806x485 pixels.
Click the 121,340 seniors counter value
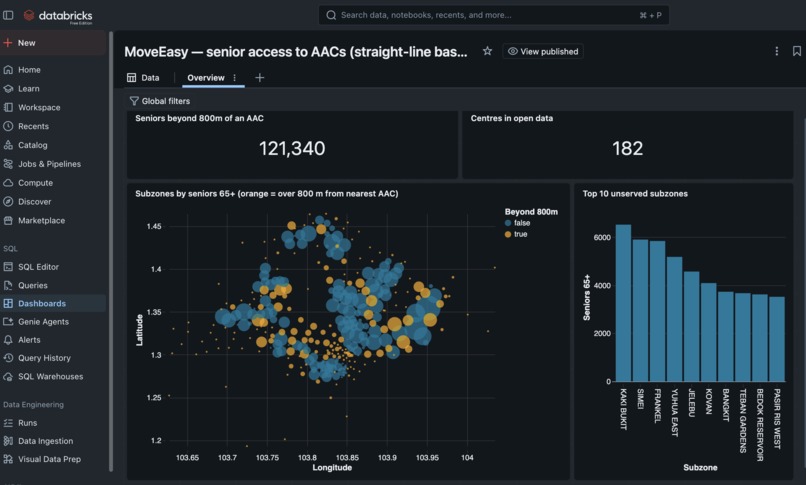click(x=292, y=148)
